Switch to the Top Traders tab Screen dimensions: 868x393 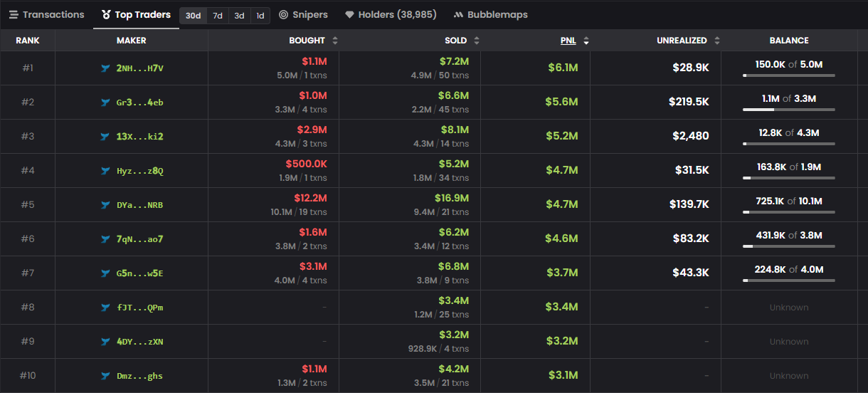click(x=136, y=14)
